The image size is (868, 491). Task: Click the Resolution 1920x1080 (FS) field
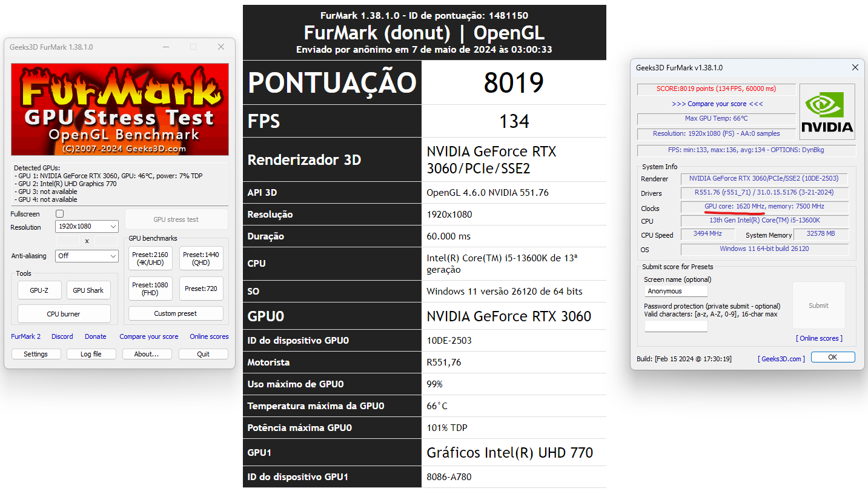717,134
